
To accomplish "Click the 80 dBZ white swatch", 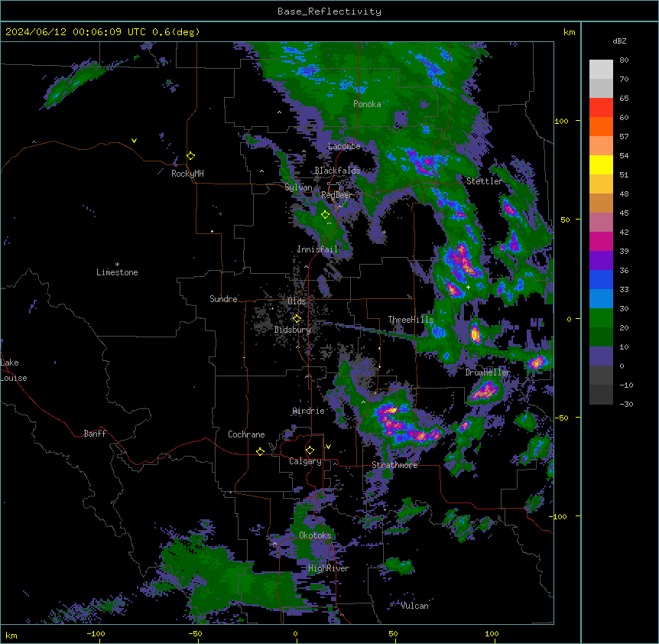I will click(601, 69).
